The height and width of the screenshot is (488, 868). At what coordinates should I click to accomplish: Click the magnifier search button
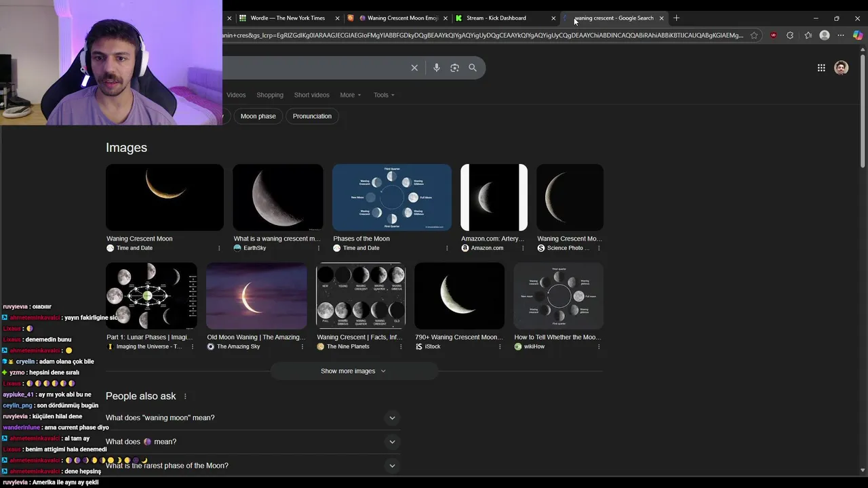[473, 68]
